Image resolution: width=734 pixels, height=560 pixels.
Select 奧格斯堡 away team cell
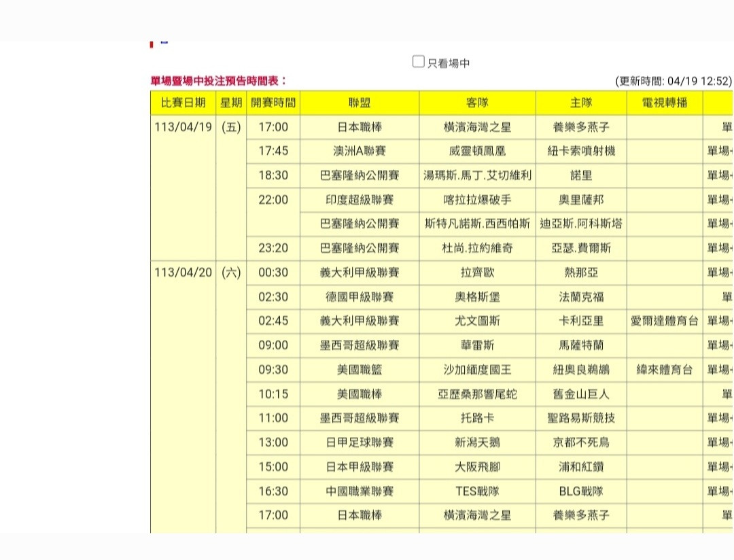[478, 297]
